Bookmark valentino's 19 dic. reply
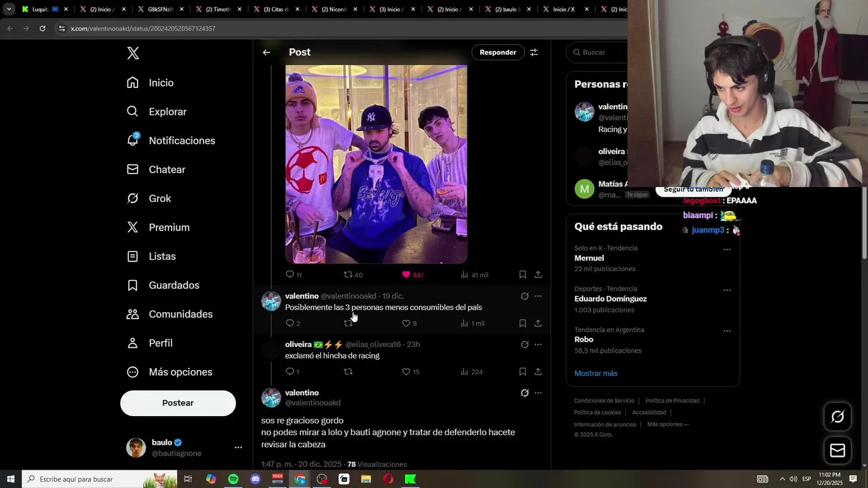Image resolution: width=868 pixels, height=488 pixels. pyautogui.click(x=523, y=323)
